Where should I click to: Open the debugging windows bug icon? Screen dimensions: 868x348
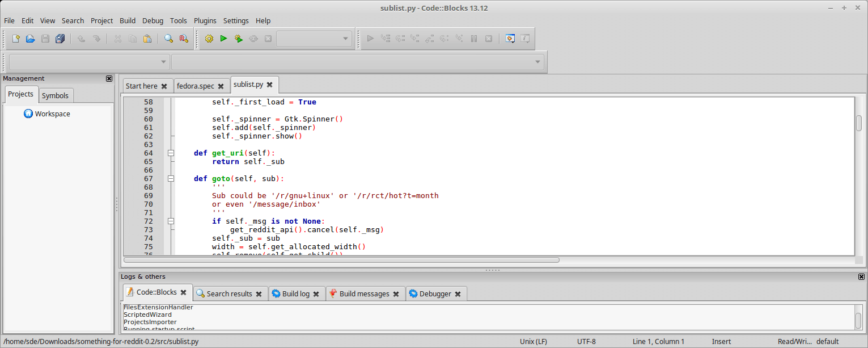(510, 38)
